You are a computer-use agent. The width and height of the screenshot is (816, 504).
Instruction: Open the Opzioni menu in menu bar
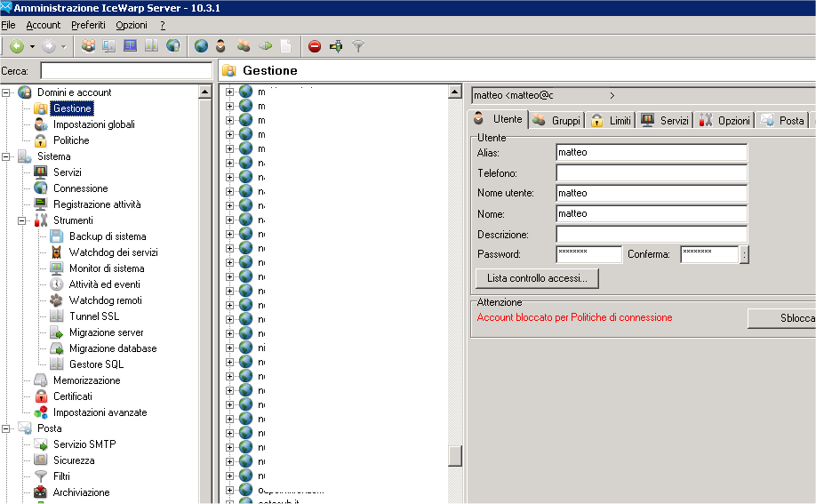click(x=132, y=25)
